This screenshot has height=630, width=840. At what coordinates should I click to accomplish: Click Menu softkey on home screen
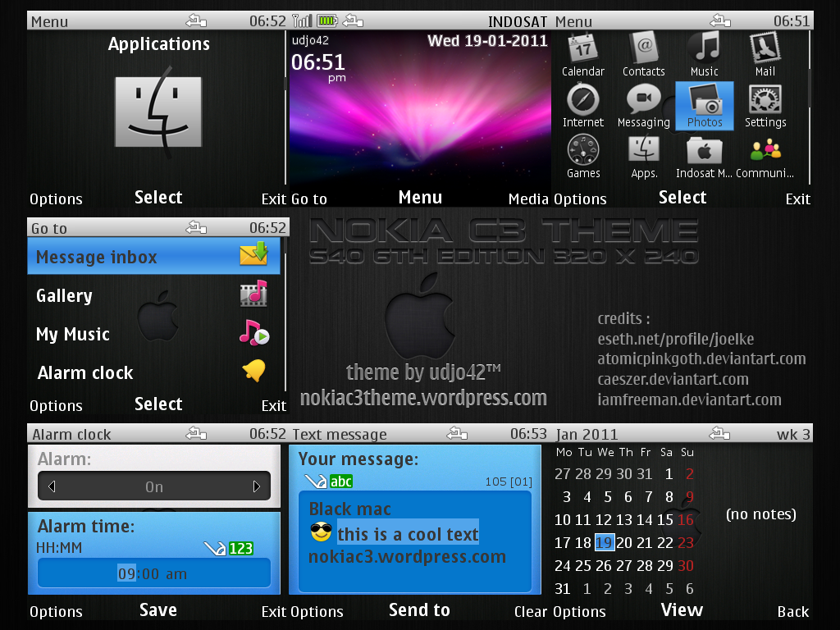point(420,198)
